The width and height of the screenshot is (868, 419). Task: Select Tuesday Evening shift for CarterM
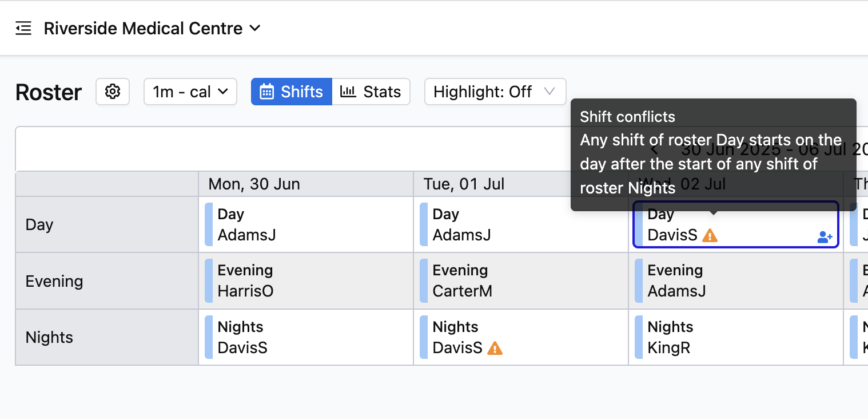click(x=521, y=280)
